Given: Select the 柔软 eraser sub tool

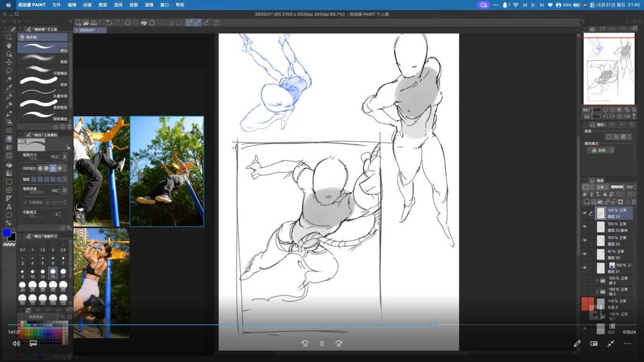Looking at the screenshot, I should (x=43, y=59).
